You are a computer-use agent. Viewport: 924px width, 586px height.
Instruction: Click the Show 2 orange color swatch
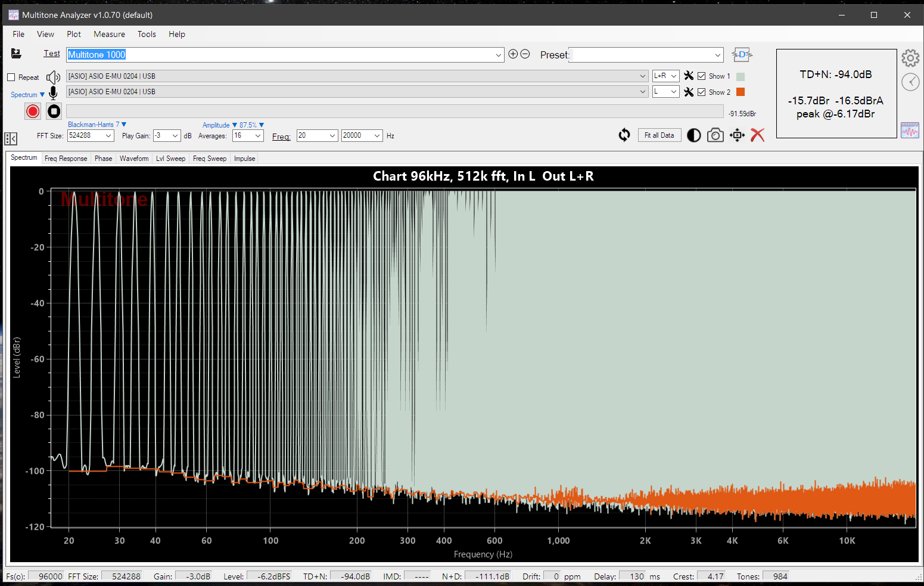coord(741,92)
